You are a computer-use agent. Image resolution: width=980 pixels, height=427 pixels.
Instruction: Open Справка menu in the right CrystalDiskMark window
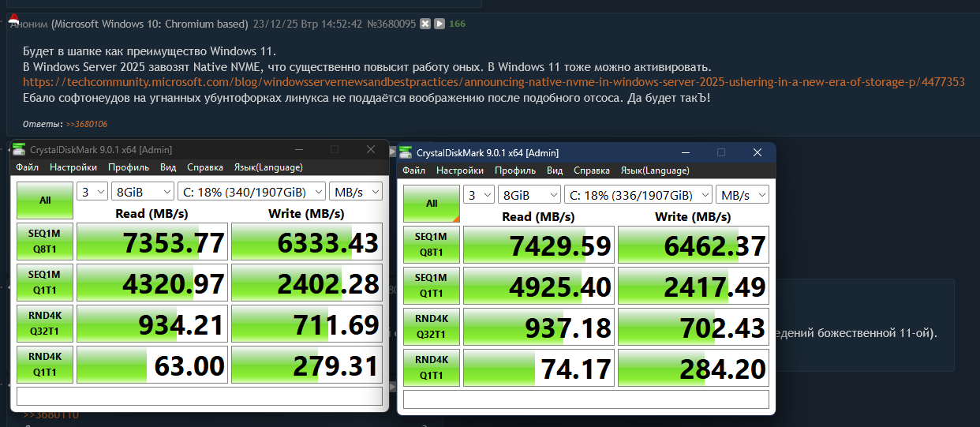(592, 170)
